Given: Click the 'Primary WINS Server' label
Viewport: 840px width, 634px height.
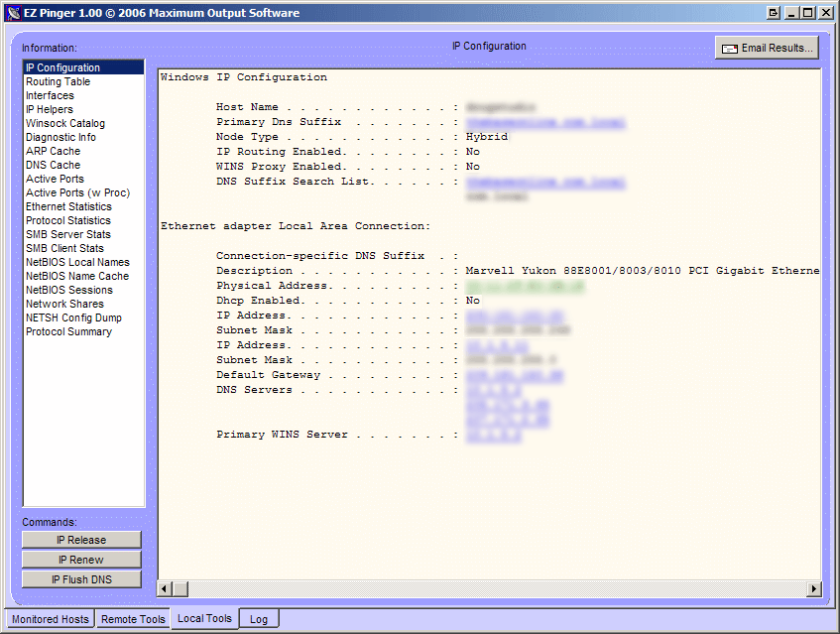Looking at the screenshot, I should [282, 435].
